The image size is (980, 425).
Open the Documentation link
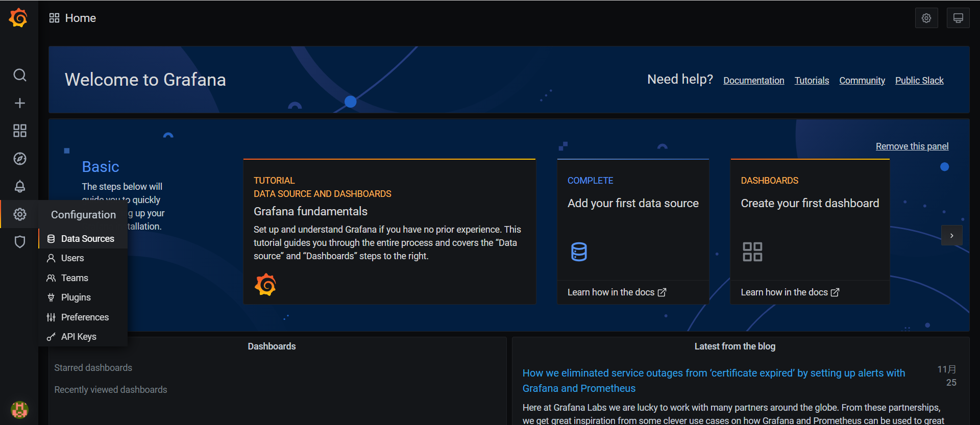(x=753, y=81)
